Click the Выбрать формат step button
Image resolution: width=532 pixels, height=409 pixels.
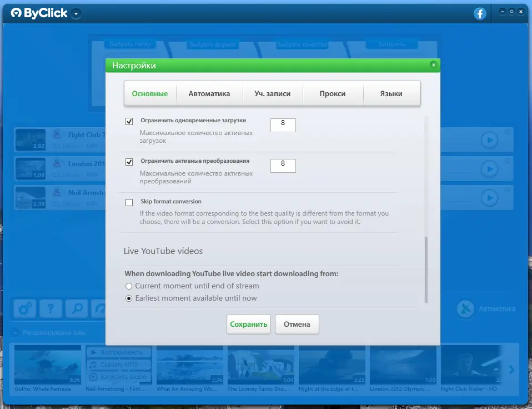(x=213, y=44)
